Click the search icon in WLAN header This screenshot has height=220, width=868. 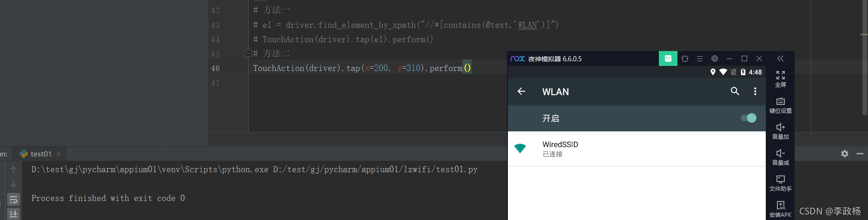(x=735, y=91)
